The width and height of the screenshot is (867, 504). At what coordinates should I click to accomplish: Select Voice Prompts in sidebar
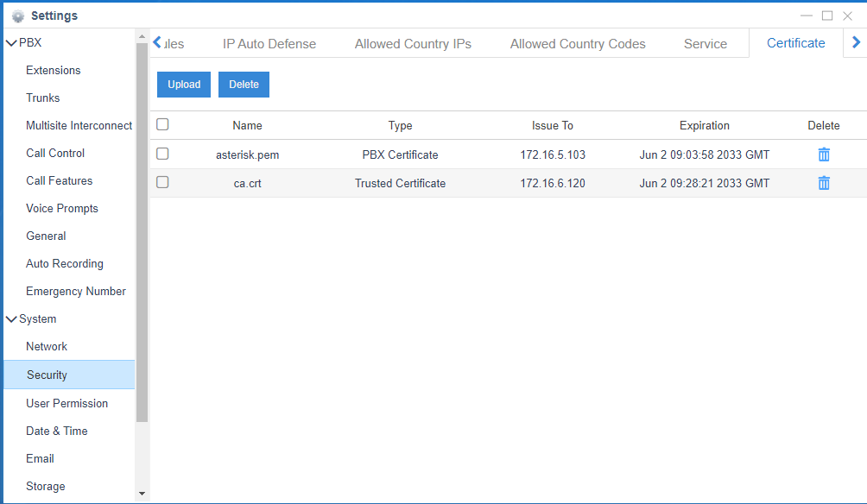[x=62, y=208]
